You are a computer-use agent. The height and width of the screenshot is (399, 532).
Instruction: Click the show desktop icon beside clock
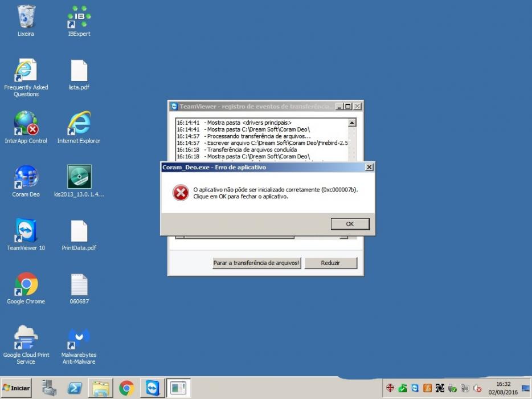pyautogui.click(x=526, y=388)
